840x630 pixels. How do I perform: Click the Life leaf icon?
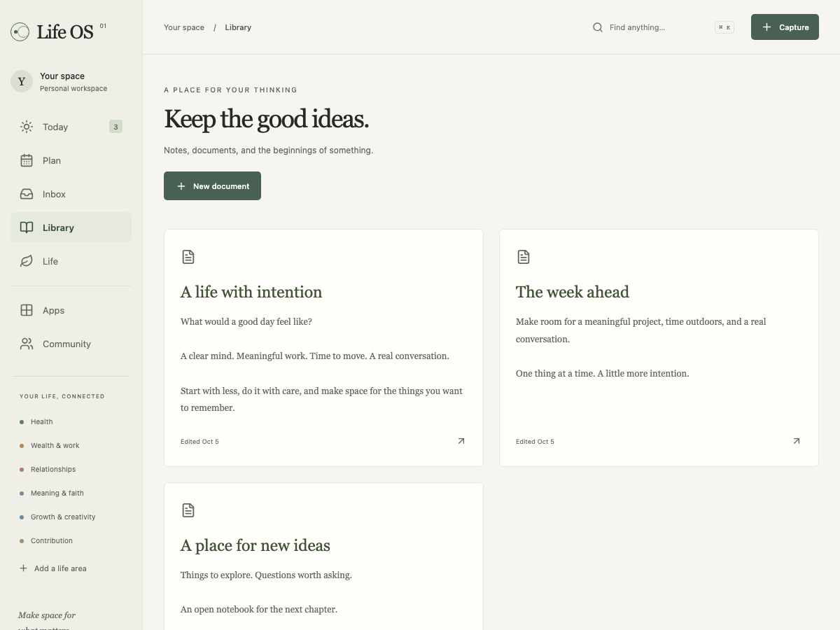pyautogui.click(x=27, y=261)
